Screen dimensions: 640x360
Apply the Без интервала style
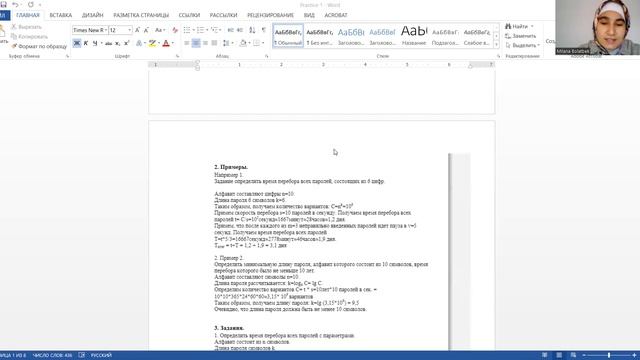pos(320,36)
